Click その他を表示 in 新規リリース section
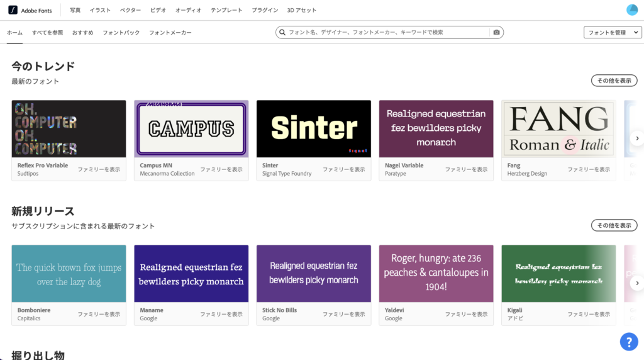The image size is (644, 360). coord(614,225)
